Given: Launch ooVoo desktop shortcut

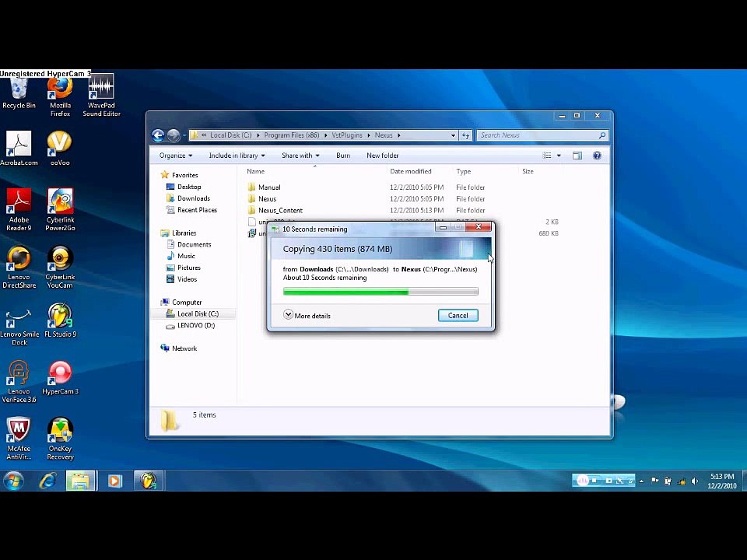Looking at the screenshot, I should pos(60,148).
